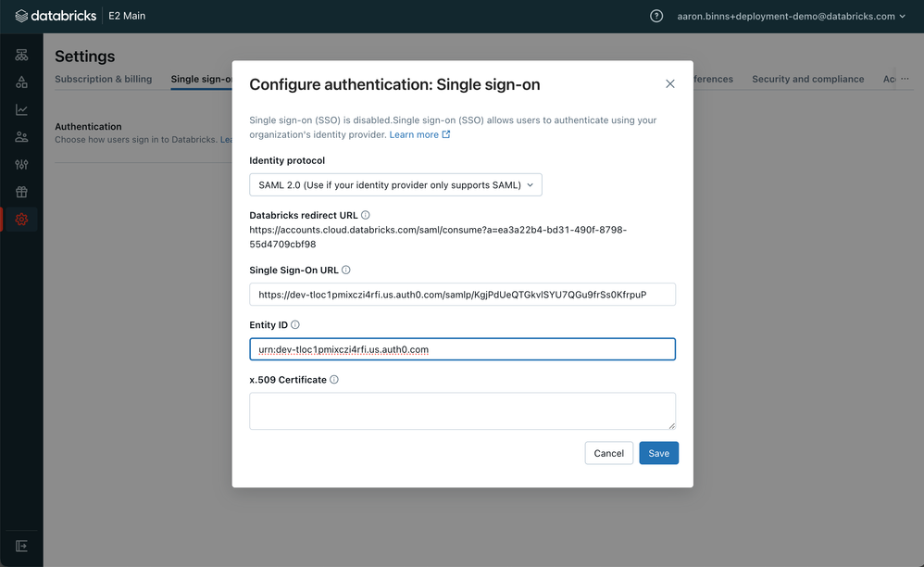924x567 pixels.
Task: Open the sliders configuration sidebar icon
Action: coord(21,164)
